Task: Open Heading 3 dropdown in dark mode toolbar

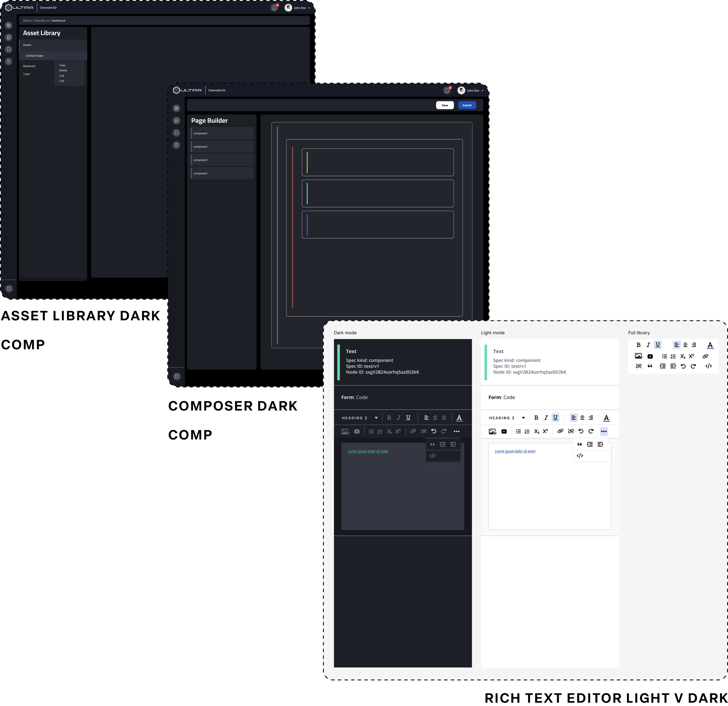Action: (359, 418)
